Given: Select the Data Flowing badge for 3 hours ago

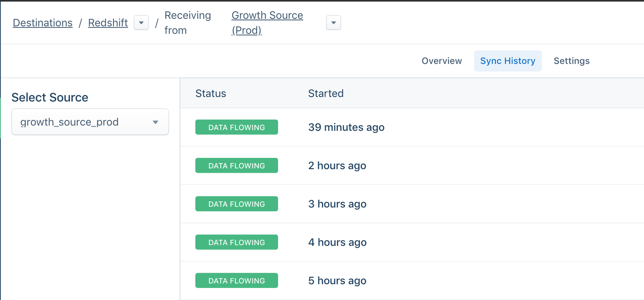Looking at the screenshot, I should coord(237,204).
